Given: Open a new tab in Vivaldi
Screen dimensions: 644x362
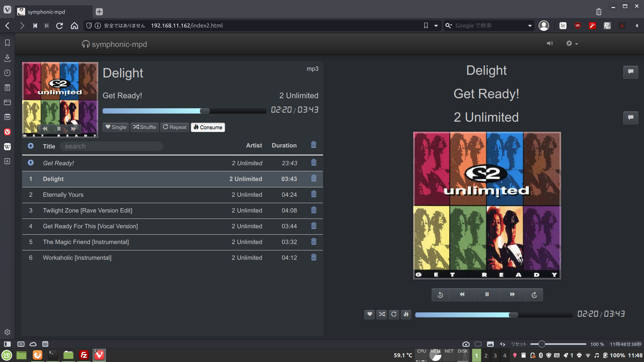Looking at the screenshot, I should click(x=99, y=12).
